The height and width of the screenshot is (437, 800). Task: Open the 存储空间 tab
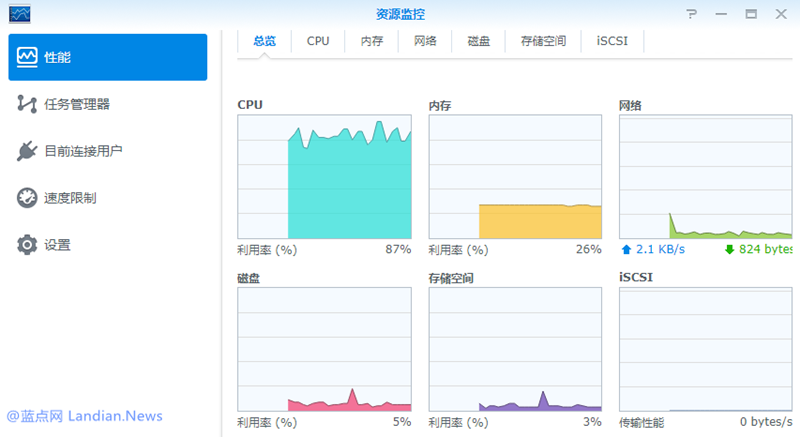(543, 41)
